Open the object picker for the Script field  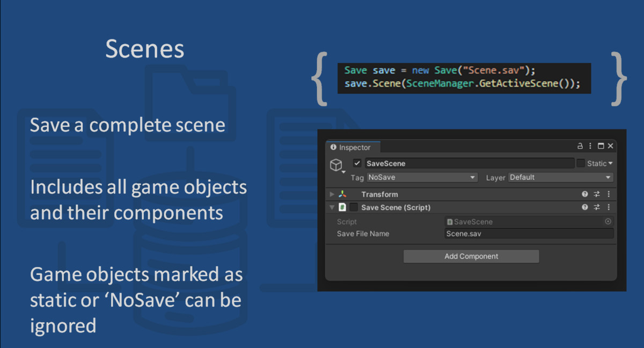click(x=608, y=222)
